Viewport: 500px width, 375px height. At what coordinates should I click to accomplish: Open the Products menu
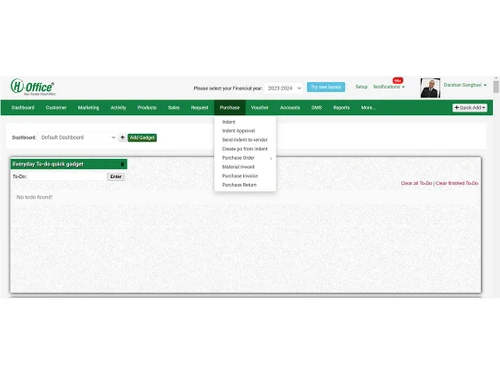pos(147,108)
